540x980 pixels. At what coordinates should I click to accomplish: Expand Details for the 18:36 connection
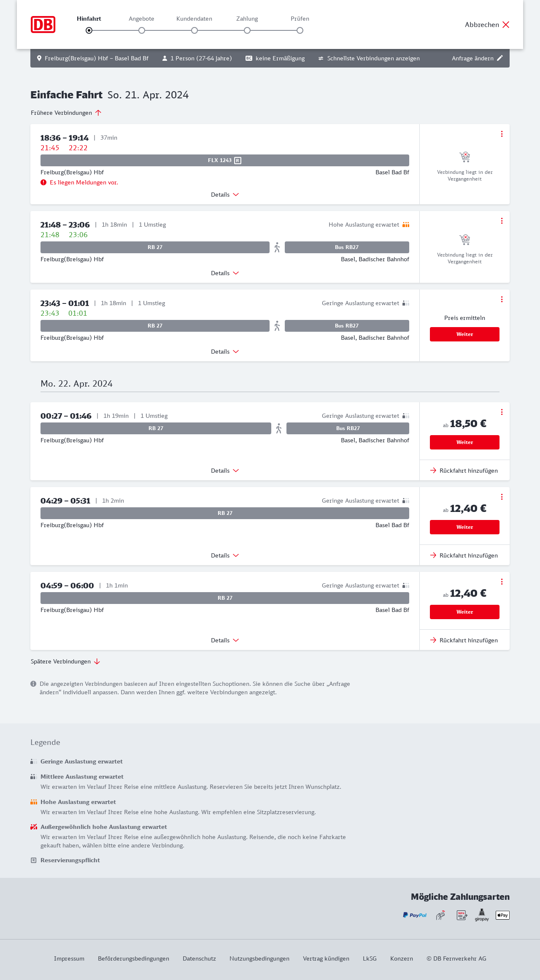click(x=225, y=195)
